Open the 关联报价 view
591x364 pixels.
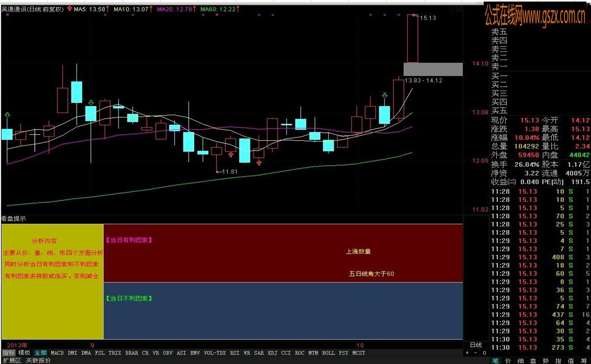[38, 360]
